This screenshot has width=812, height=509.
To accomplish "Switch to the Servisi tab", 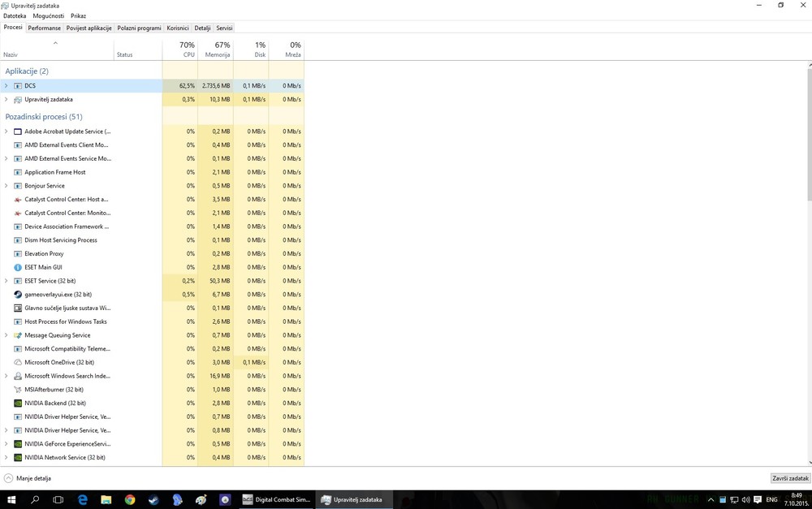I will click(x=224, y=28).
